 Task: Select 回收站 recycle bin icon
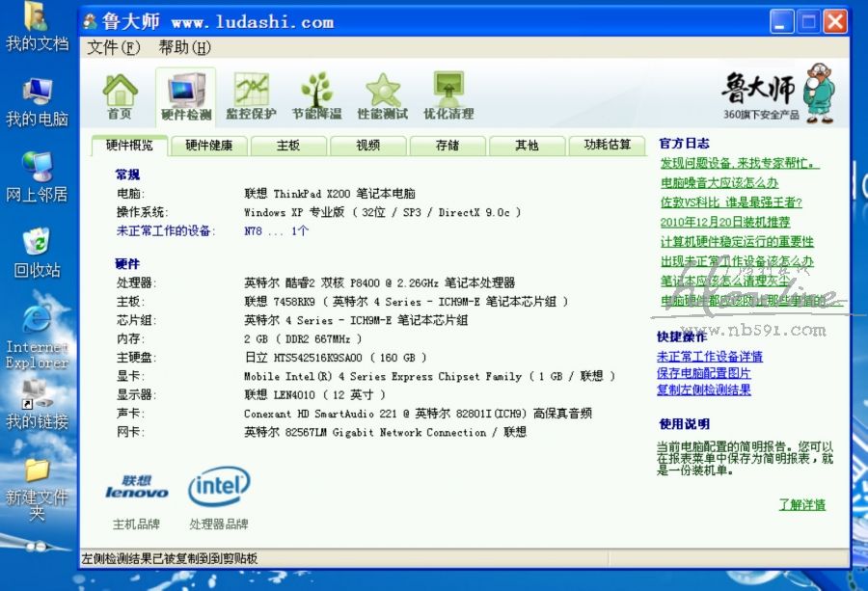click(37, 253)
